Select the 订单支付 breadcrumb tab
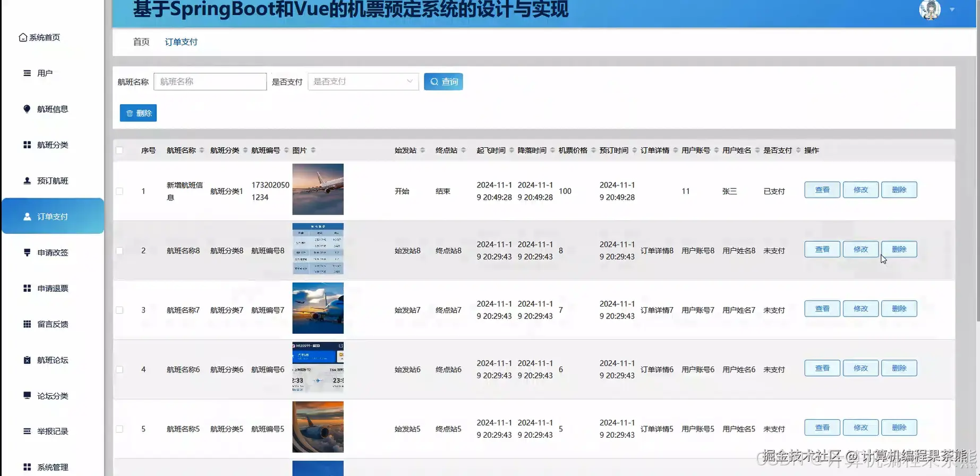This screenshot has height=476, width=980. tap(181, 41)
